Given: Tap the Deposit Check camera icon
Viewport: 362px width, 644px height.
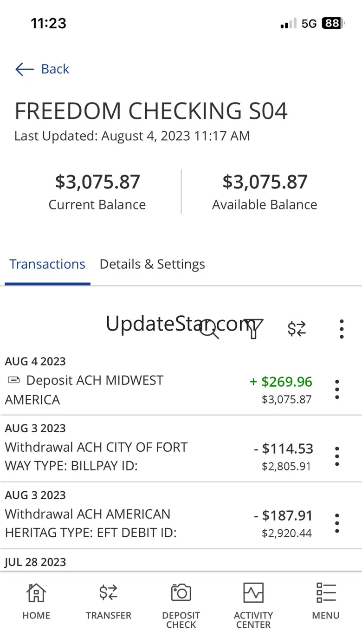Looking at the screenshot, I should pos(181,593).
